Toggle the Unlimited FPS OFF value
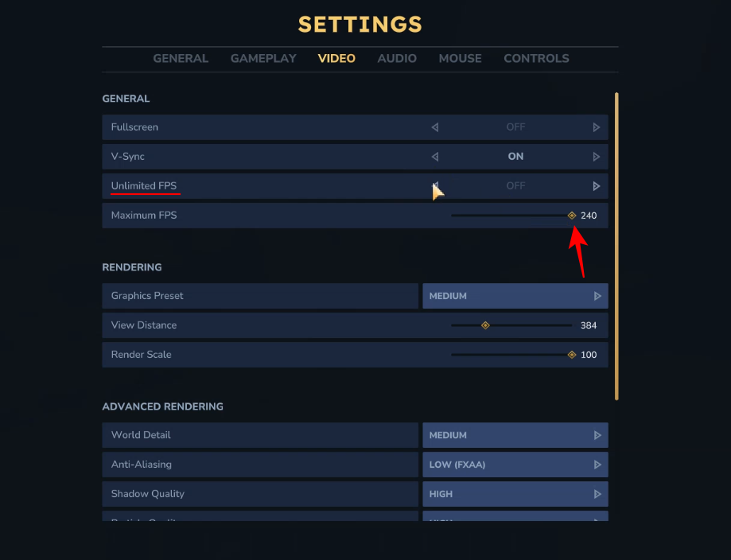Image resolution: width=731 pixels, height=560 pixels. (515, 186)
